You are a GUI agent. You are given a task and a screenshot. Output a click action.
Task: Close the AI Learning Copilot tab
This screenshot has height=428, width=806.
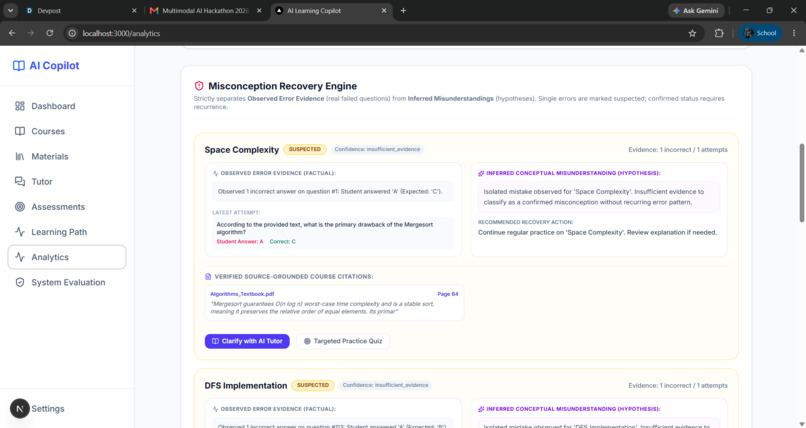(383, 10)
